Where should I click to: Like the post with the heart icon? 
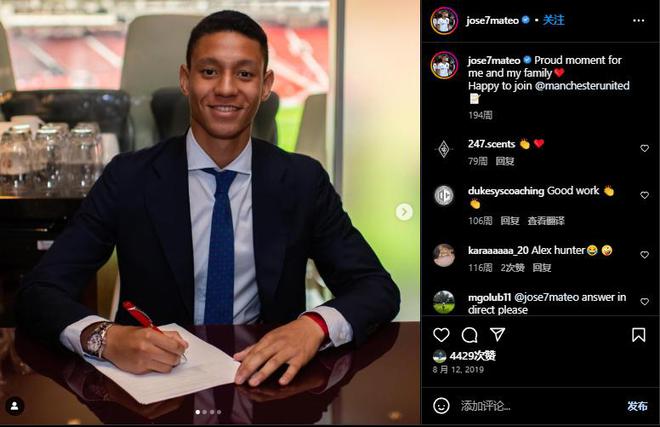(441, 335)
